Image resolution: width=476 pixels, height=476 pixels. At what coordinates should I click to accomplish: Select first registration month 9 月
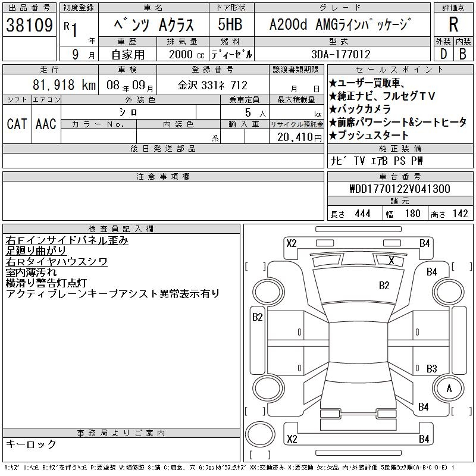tap(83, 54)
